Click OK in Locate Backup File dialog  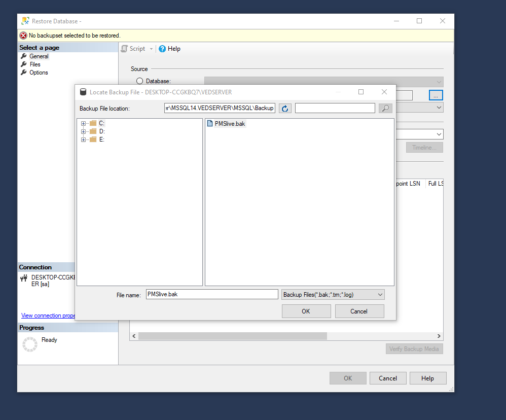coord(306,311)
